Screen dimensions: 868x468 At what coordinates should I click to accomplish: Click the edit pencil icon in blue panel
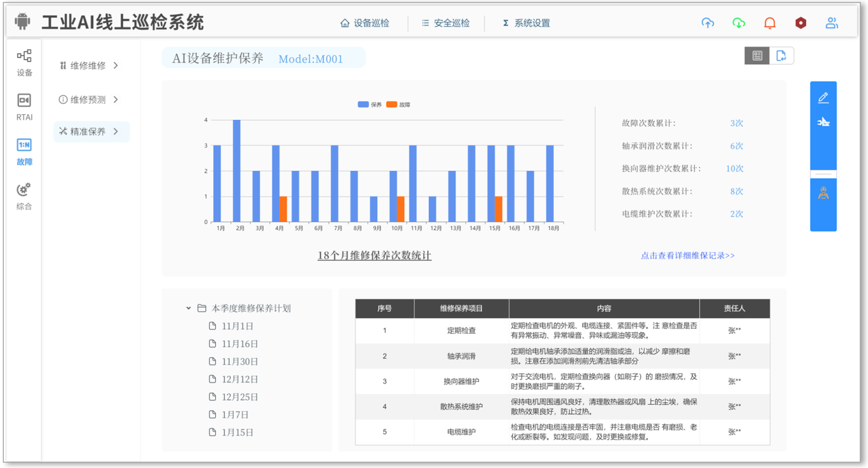tap(823, 98)
